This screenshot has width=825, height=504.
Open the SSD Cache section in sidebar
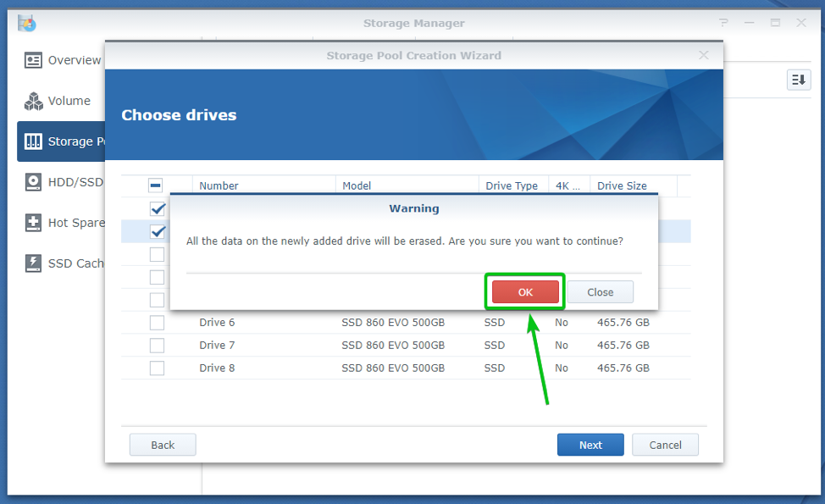point(62,263)
